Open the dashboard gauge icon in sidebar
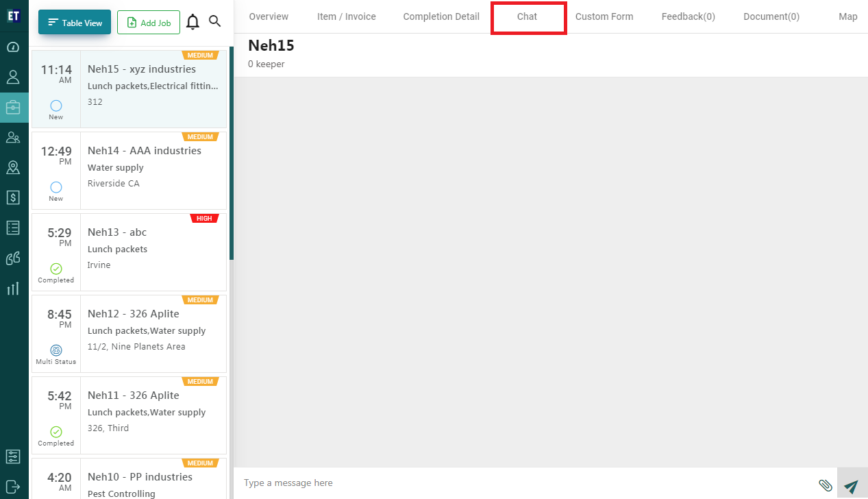This screenshot has width=868, height=499. coord(13,47)
